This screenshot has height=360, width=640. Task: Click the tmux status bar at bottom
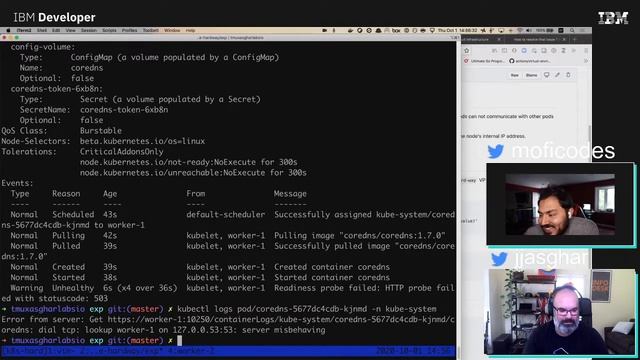click(228, 351)
